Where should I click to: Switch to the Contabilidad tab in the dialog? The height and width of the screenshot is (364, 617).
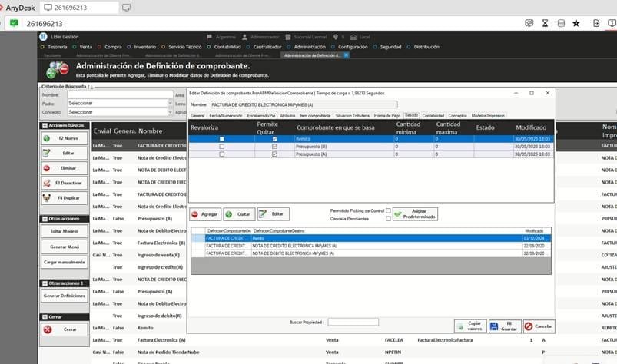433,114
